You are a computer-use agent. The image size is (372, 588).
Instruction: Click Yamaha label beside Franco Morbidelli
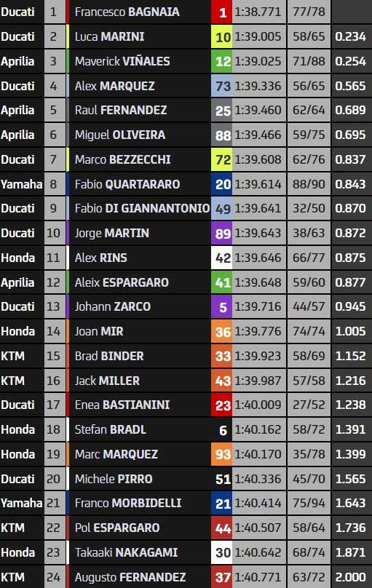click(x=21, y=503)
